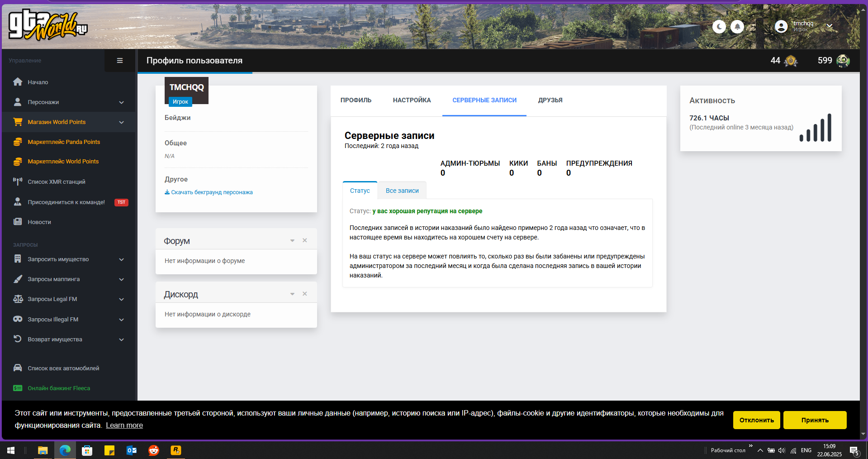The width and height of the screenshot is (868, 459).
Task: Switch to the Настройка tab
Action: pyautogui.click(x=412, y=100)
